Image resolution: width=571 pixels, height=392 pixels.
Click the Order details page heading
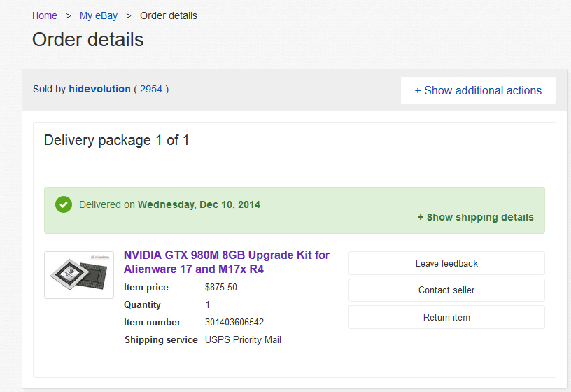(87, 39)
